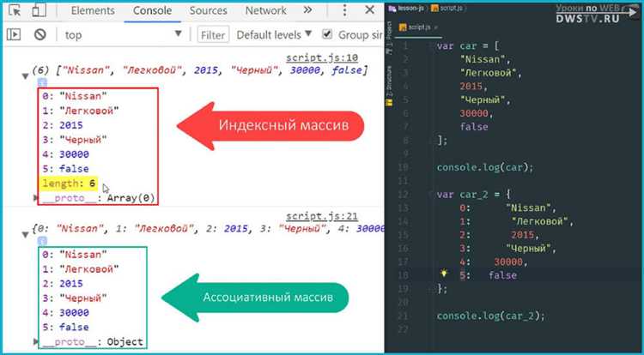Open the top context dropdown
The width and height of the screenshot is (644, 355).
(x=123, y=35)
